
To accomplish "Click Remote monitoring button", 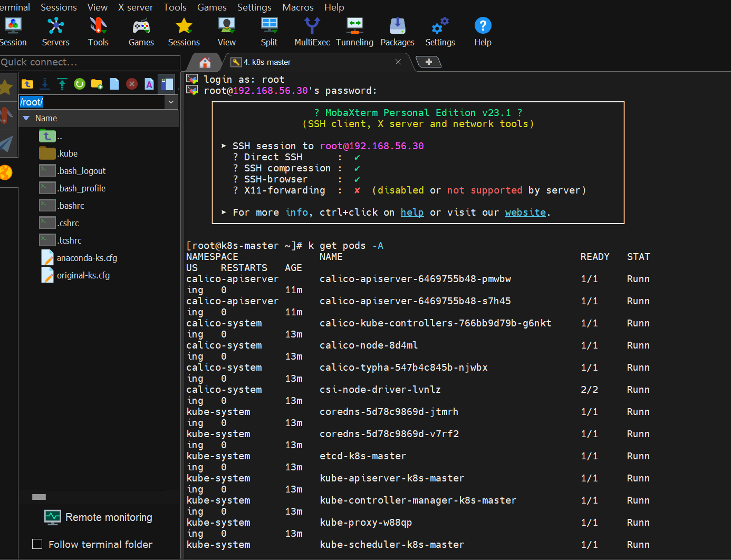I will click(99, 517).
